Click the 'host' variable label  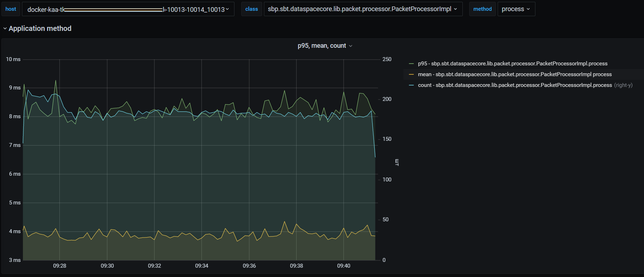pyautogui.click(x=11, y=9)
